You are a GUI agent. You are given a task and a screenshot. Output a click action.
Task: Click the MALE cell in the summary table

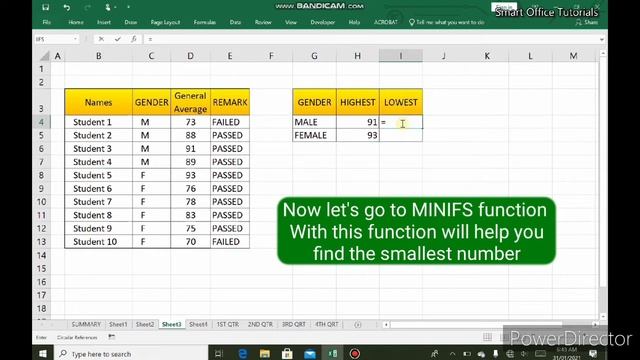(x=314, y=122)
